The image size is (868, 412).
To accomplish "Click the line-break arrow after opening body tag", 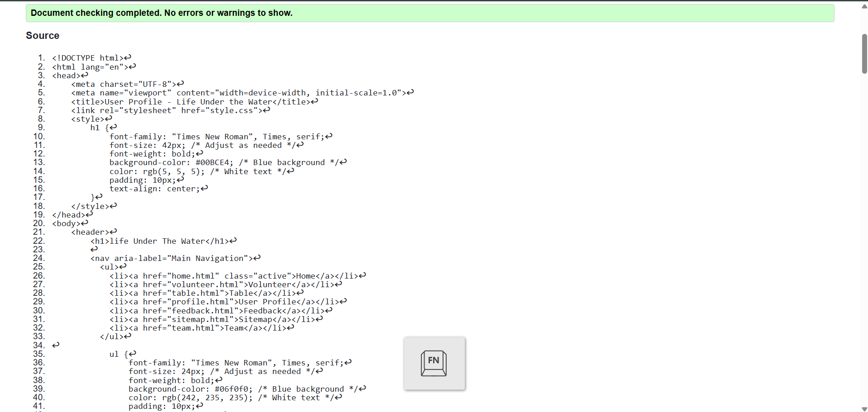I will (85, 223).
